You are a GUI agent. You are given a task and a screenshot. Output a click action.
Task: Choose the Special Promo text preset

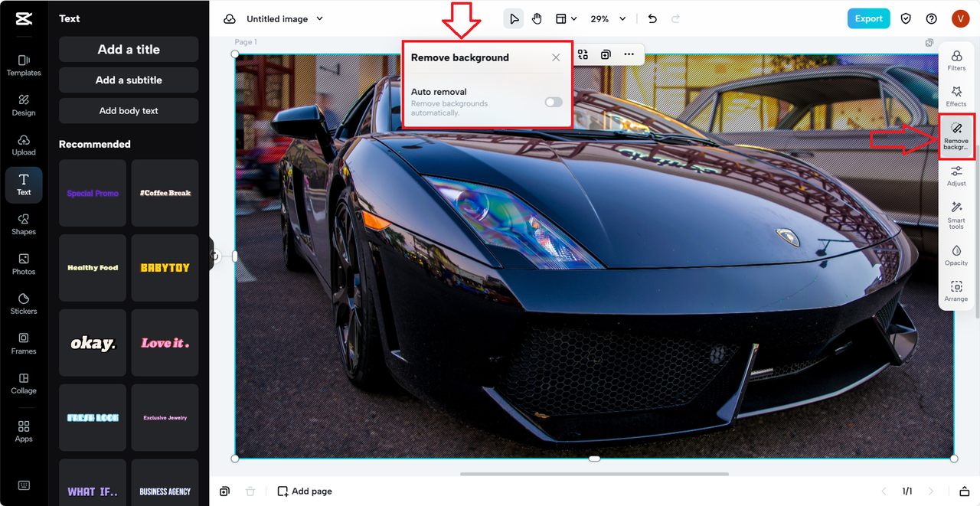pos(93,193)
